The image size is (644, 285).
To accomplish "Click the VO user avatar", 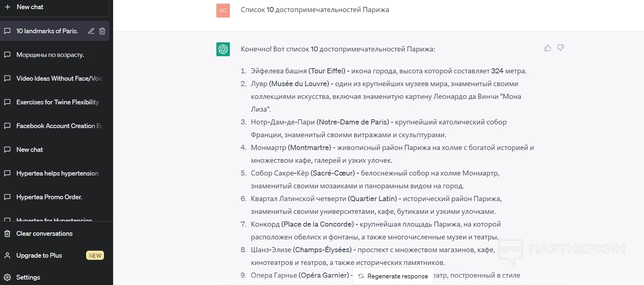I will click(223, 11).
